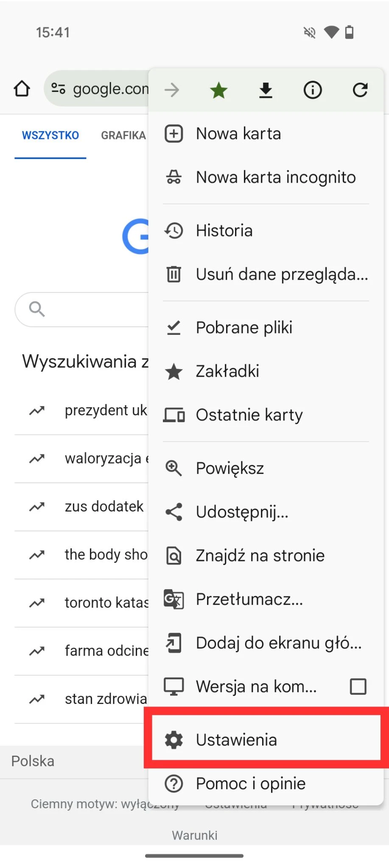Viewport: 389px width, 868px height.
Task: Select Przetłumacz… option
Action: (x=266, y=599)
